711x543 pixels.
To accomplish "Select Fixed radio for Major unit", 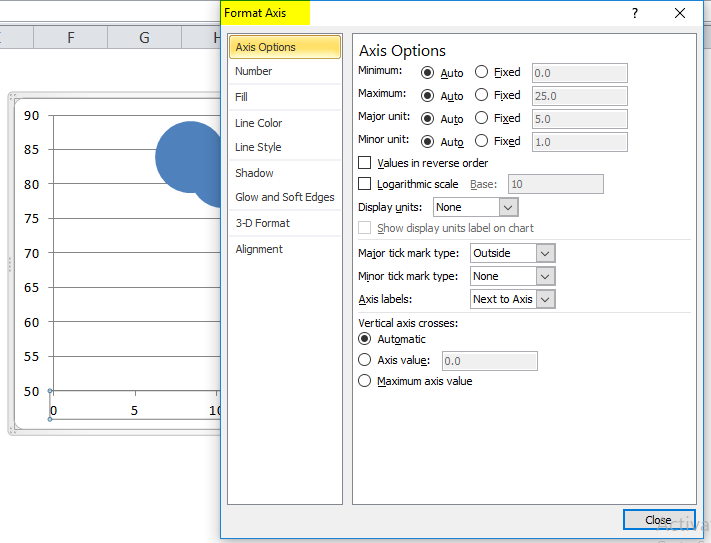I will (x=482, y=118).
